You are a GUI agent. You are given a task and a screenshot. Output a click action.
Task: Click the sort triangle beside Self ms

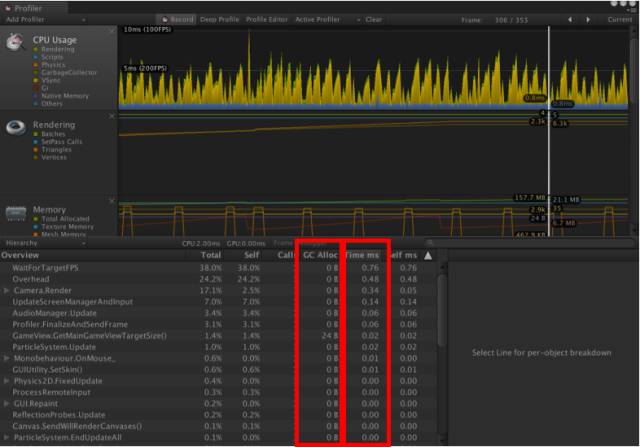tap(428, 256)
